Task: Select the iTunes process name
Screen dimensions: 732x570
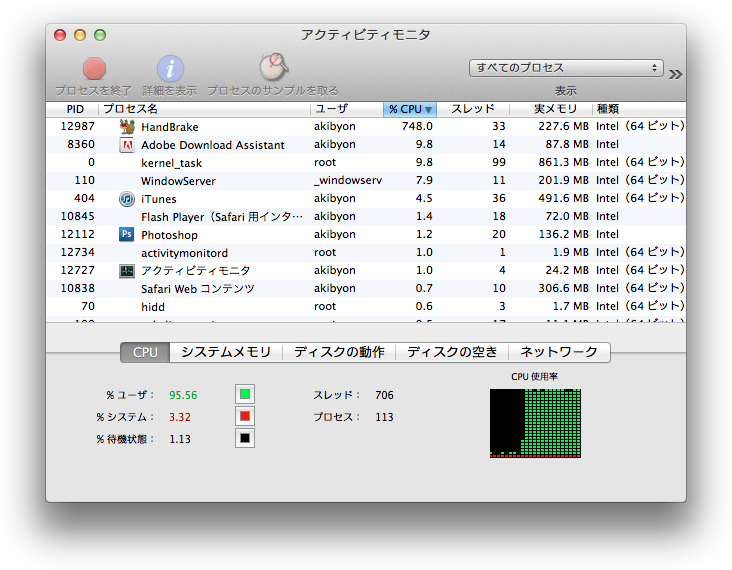Action: pos(159,199)
